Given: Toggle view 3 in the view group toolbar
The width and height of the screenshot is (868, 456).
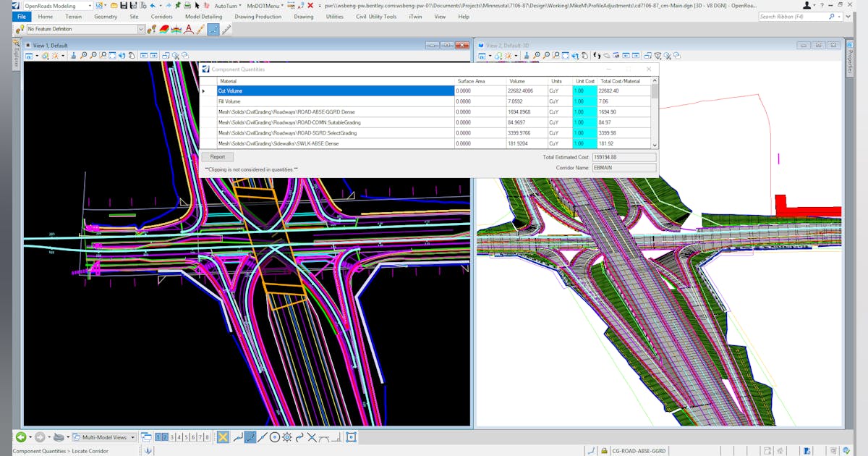Looking at the screenshot, I should (172, 437).
